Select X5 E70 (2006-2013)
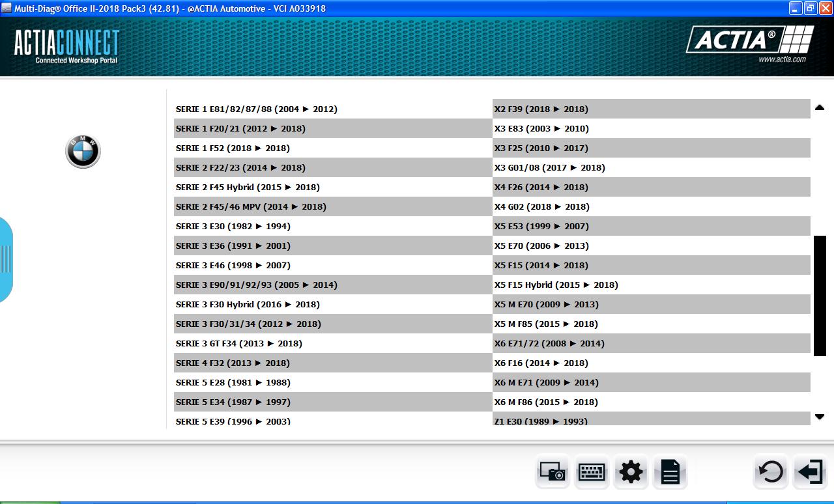 [x=652, y=245]
